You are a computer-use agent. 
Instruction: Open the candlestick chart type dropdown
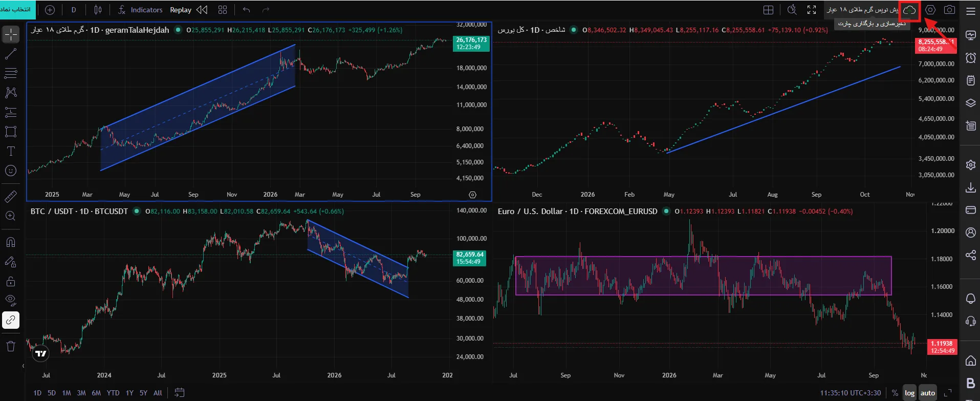click(x=98, y=10)
